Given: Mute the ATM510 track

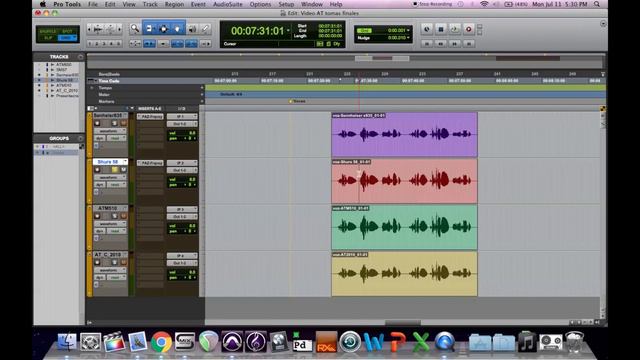Looking at the screenshot, I should click(x=123, y=216).
